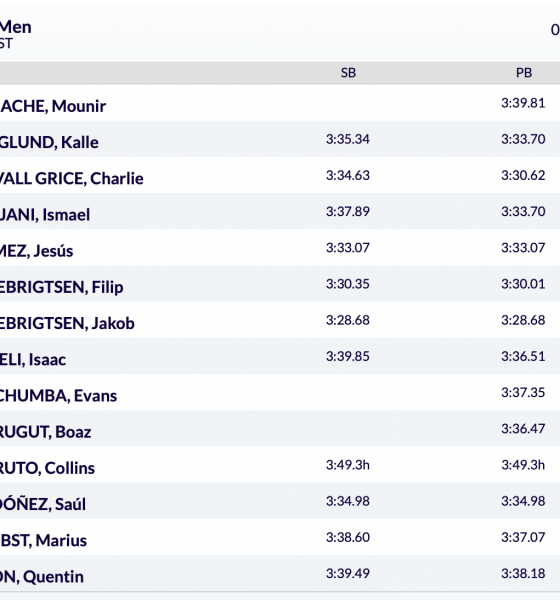Viewport: 560px width, 600px height.
Task: Open Marius athlete entry
Action: tap(43, 540)
